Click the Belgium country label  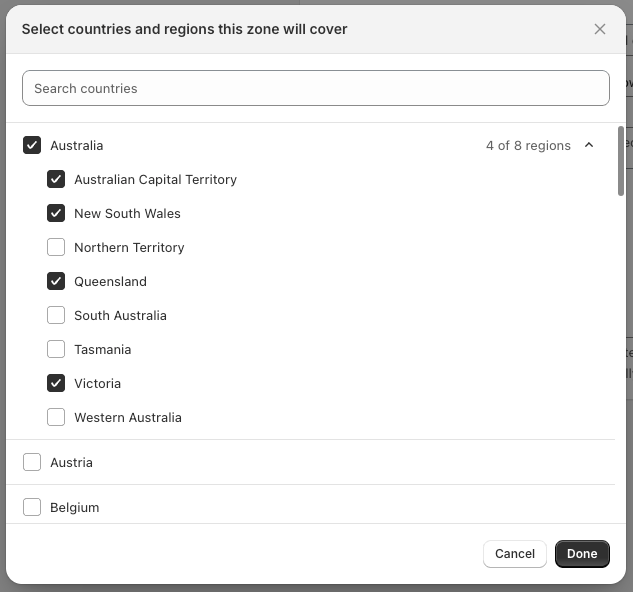(x=74, y=507)
